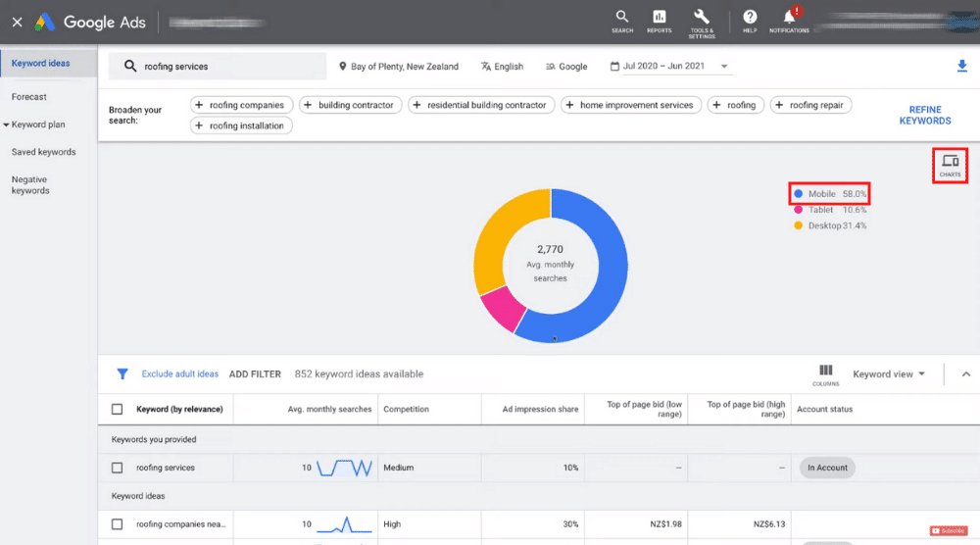Open the Reports icon
This screenshot has height=545, width=980.
coord(659,22)
